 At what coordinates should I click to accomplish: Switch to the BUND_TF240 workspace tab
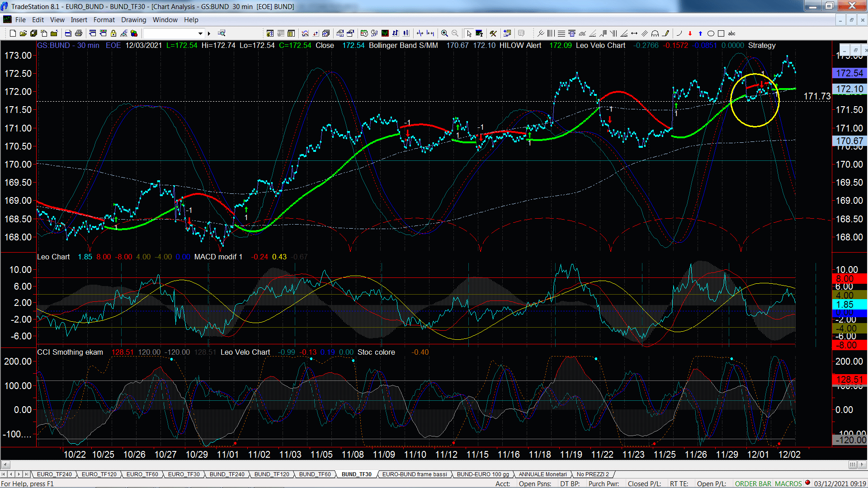[x=227, y=474]
